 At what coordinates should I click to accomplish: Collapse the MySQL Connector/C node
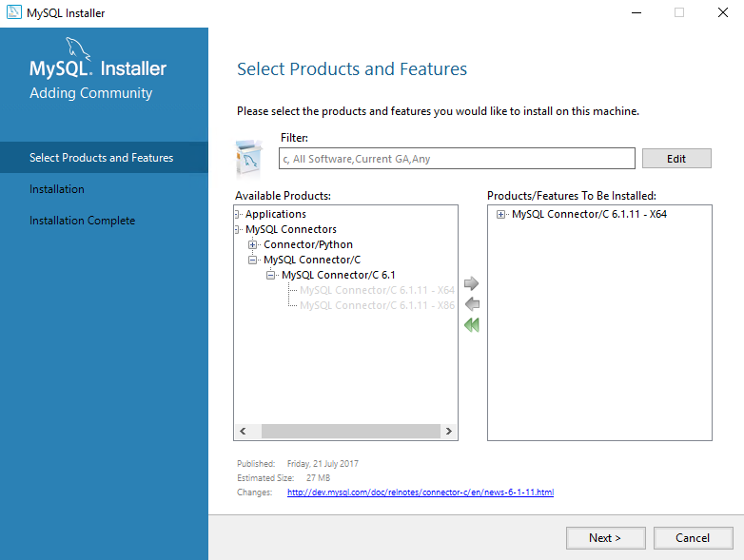click(x=252, y=260)
